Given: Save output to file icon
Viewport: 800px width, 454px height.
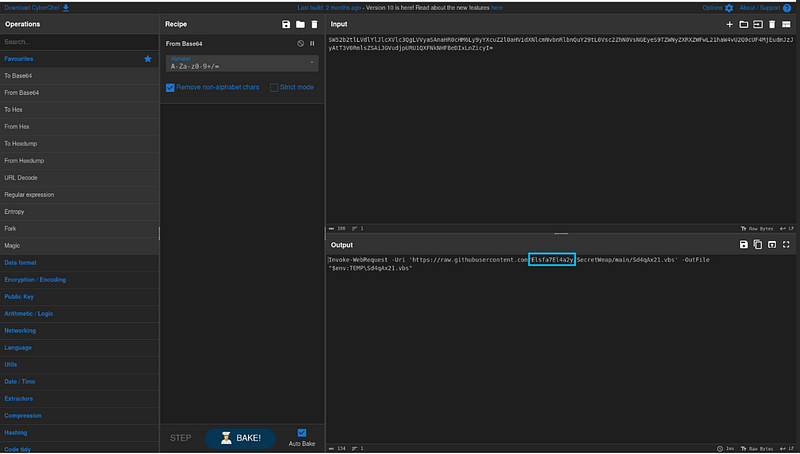Looking at the screenshot, I should 744,245.
